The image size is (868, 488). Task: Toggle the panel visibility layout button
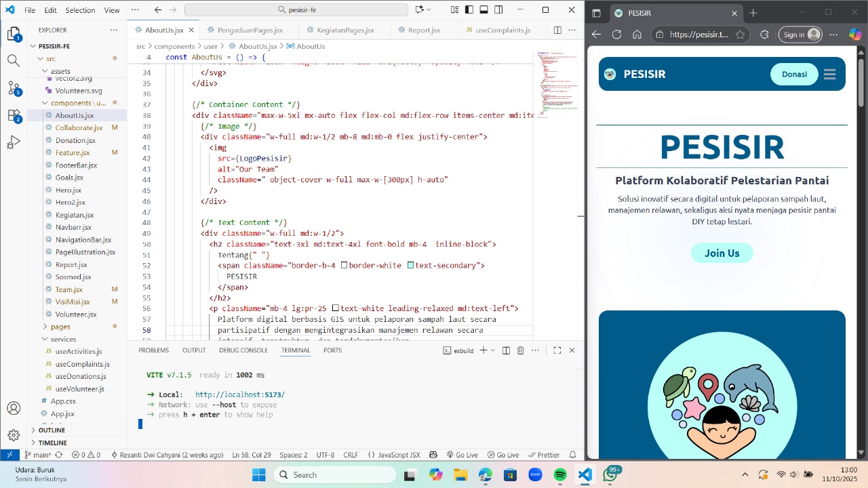(x=484, y=10)
